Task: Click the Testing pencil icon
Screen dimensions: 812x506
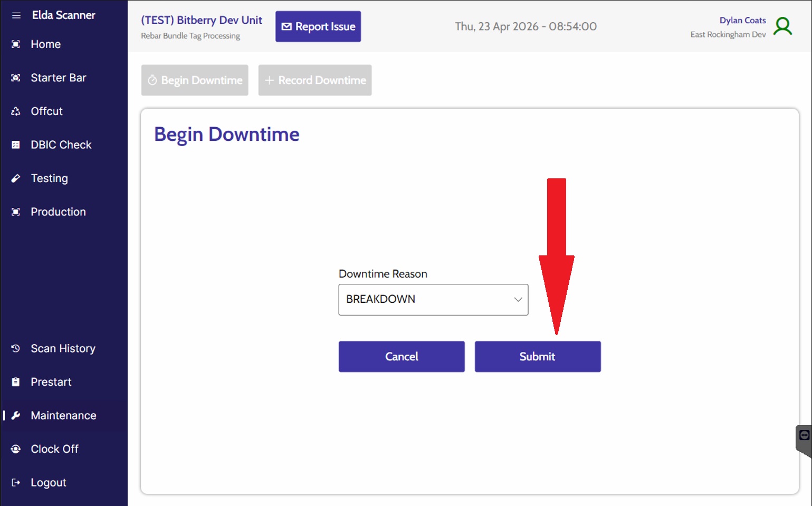Action: click(16, 178)
